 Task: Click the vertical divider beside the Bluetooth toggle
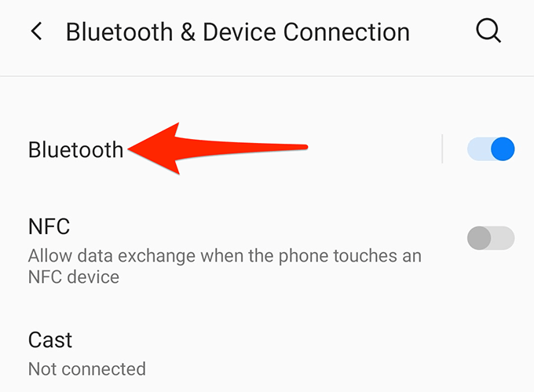442,148
